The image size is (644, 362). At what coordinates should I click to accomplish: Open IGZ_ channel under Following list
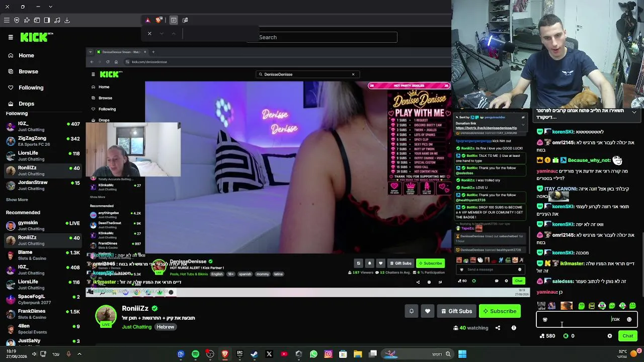42,127
